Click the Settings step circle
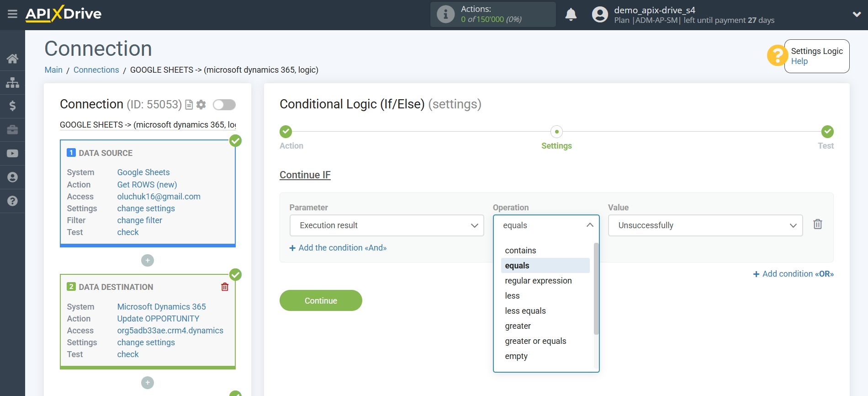The height and width of the screenshot is (396, 868). click(x=556, y=132)
